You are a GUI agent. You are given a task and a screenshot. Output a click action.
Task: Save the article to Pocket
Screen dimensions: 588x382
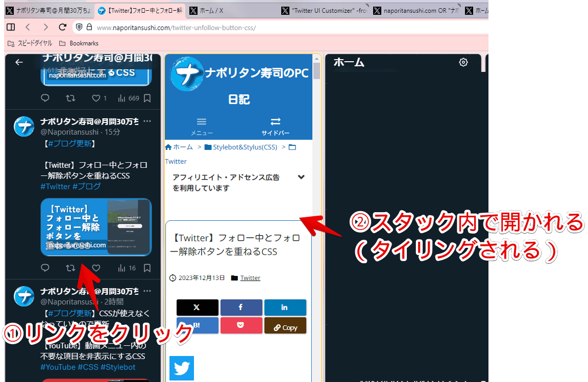coord(241,325)
